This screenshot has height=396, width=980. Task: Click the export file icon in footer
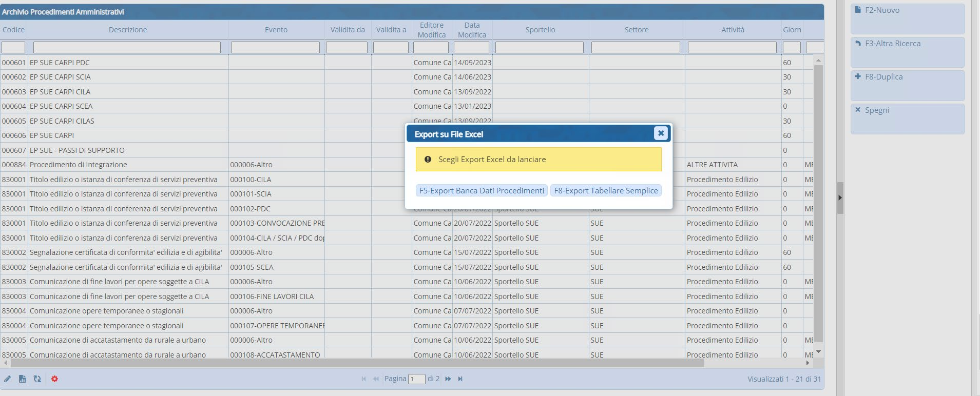pyautogui.click(x=22, y=379)
